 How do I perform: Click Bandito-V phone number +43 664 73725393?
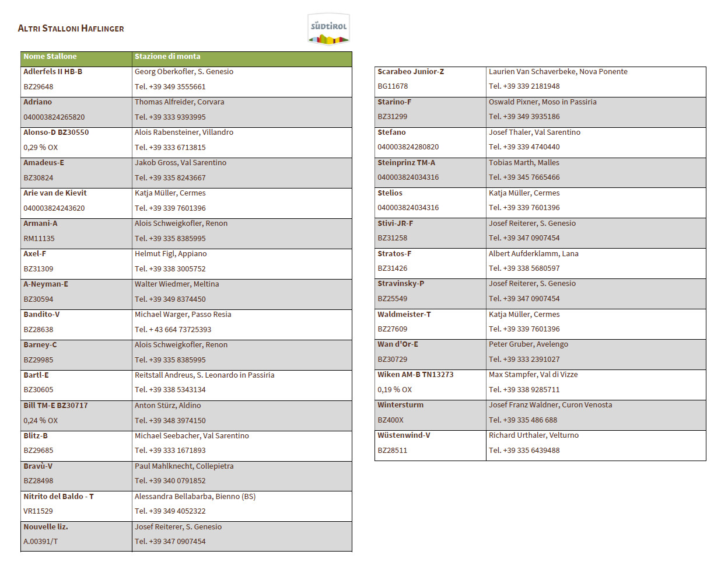coord(173,329)
